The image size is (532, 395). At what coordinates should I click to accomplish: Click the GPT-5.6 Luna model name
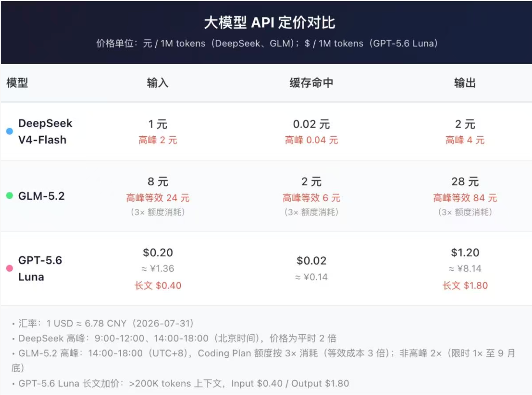pos(40,268)
